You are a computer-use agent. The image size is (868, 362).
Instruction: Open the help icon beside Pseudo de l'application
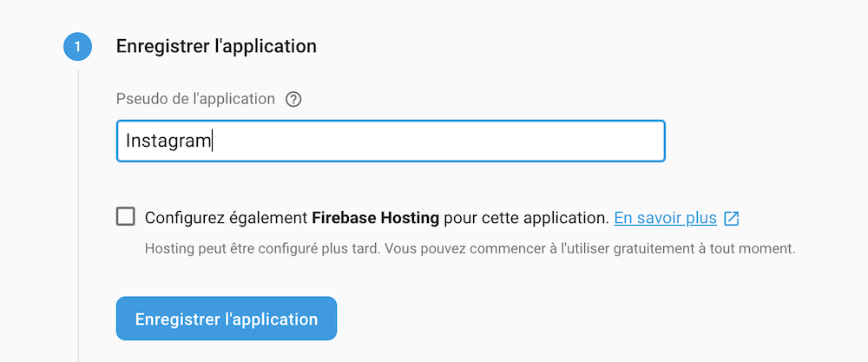click(293, 100)
